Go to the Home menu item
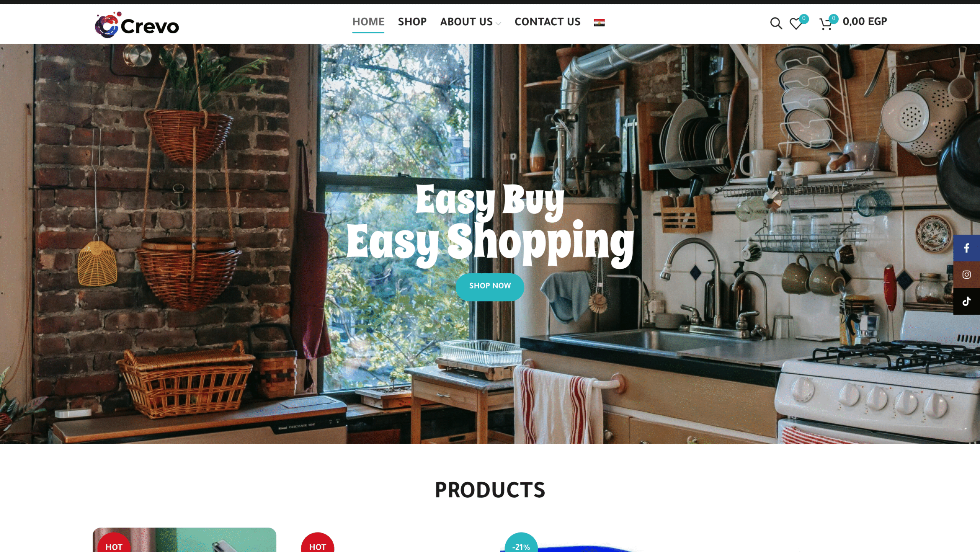 [368, 22]
